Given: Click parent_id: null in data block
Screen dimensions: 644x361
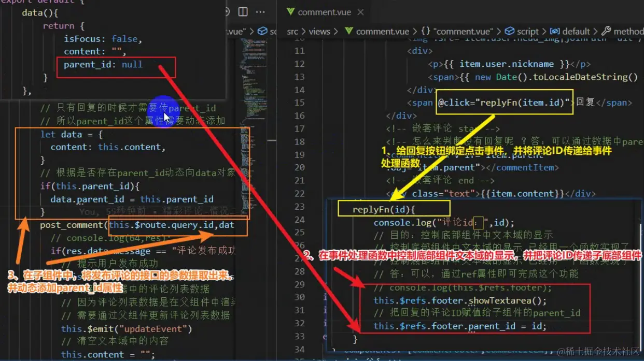Looking at the screenshot, I should tap(103, 65).
